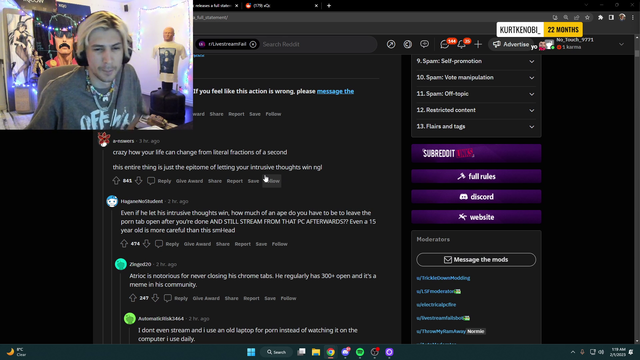640x360 pixels.
Task: Downvote HaganeNoStudent's 474-point comment
Action: pyautogui.click(x=147, y=244)
